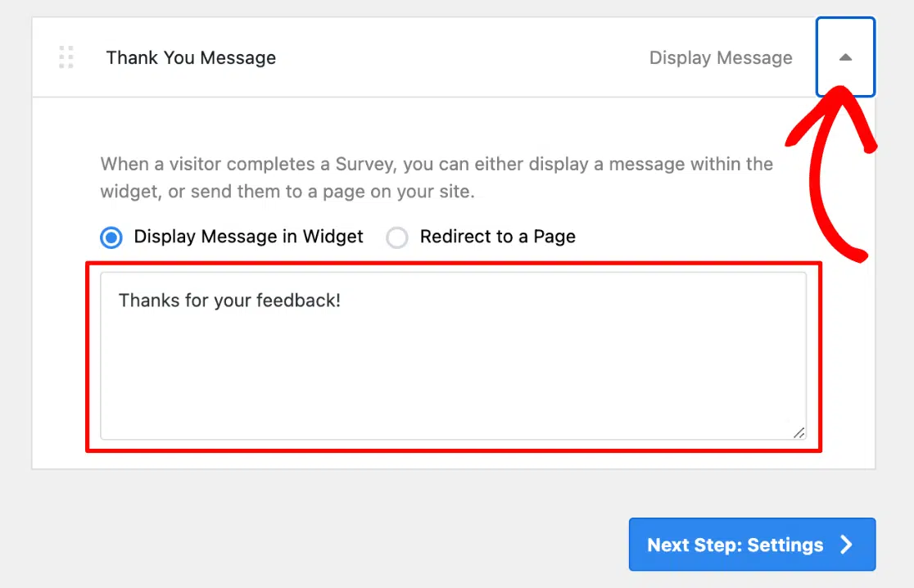Collapse the Thank You Message panel
The height and width of the screenshot is (588, 914).
[x=845, y=57]
